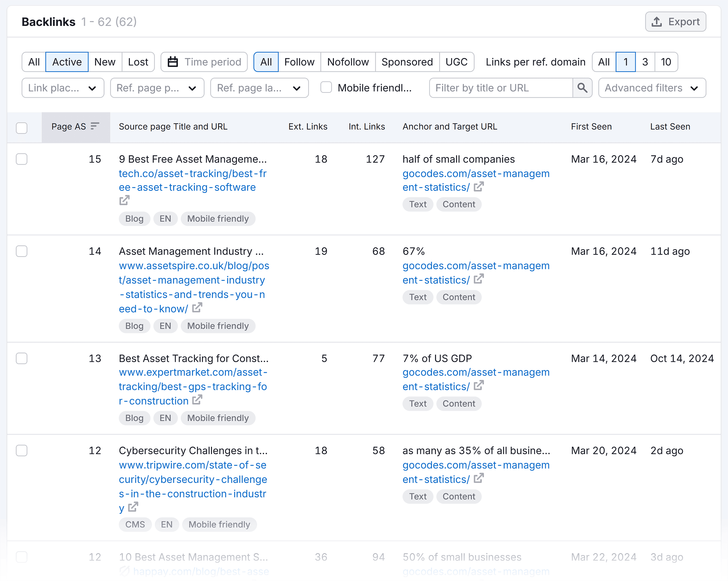Click the Filter by title or URL input field
Screen dimensions: 728x581
pyautogui.click(x=501, y=88)
